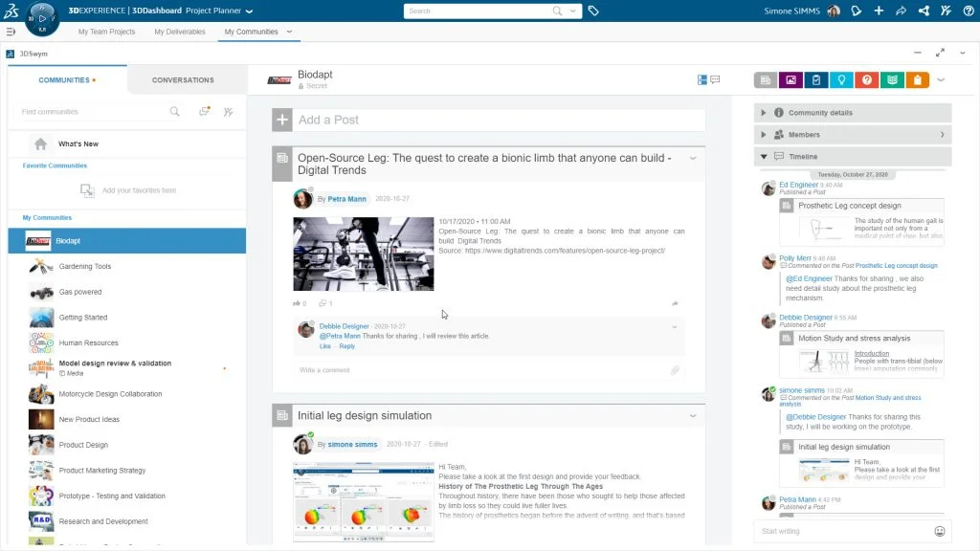
Task: Click Like under Debbie Designer's comment
Action: [325, 346]
